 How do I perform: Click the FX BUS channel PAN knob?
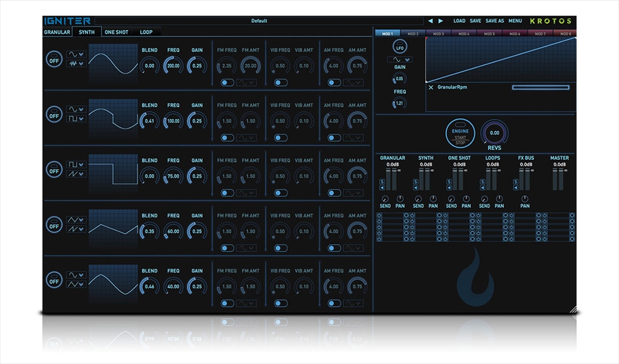tap(525, 199)
